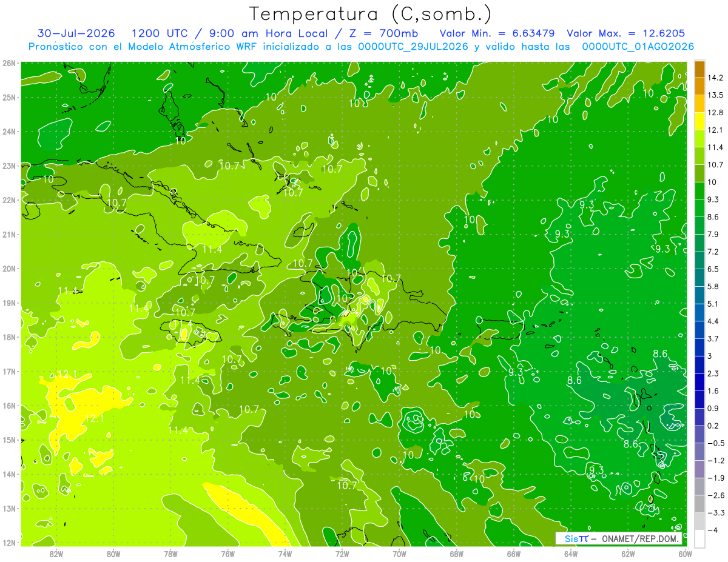Click the colorbar label '6.5'

click(714, 269)
